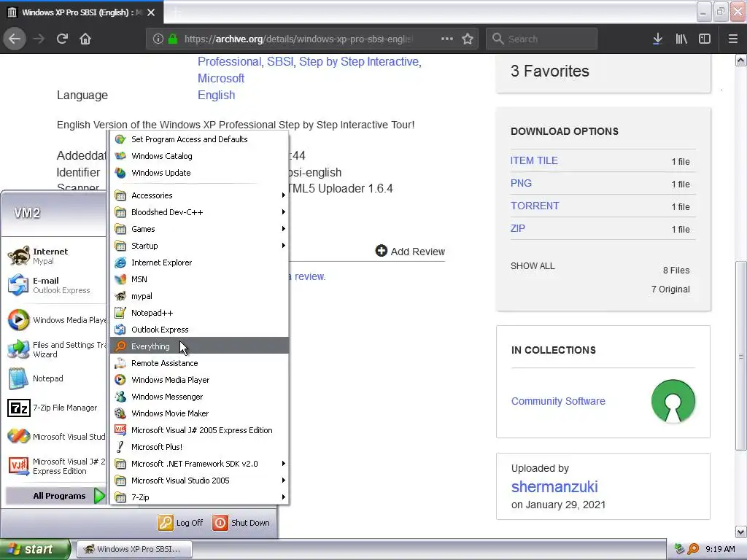Screen dimensions: 747x560
Task: Click the page scrollbar down arrow
Action: (x=741, y=532)
